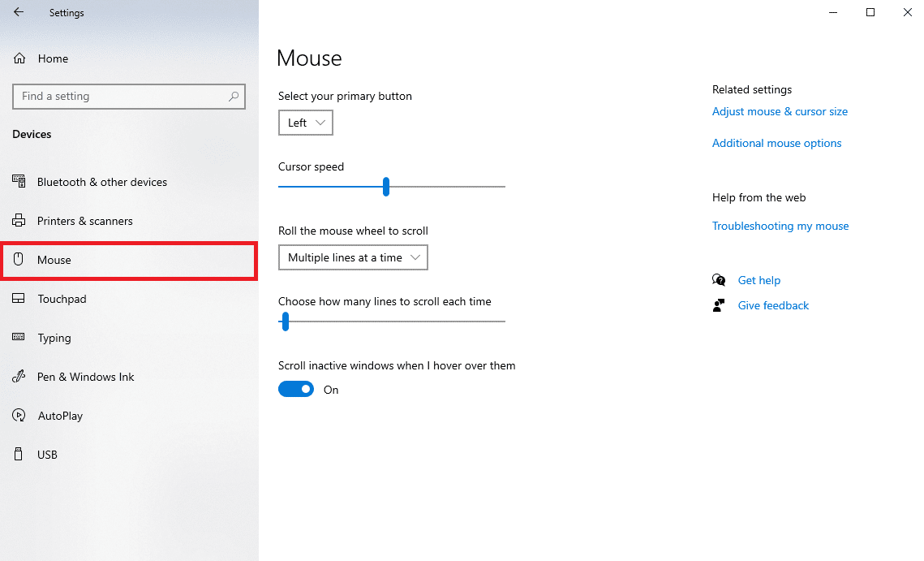924x561 pixels.
Task: Go to Home settings
Action: click(53, 58)
